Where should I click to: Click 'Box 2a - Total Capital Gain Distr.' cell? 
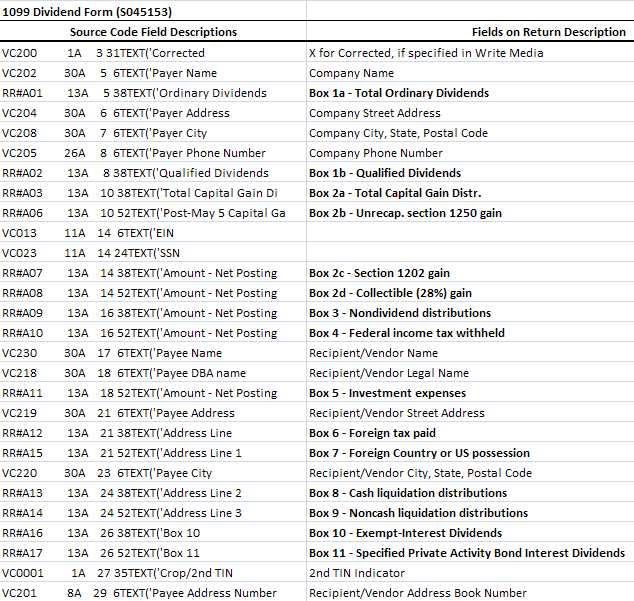(470, 193)
